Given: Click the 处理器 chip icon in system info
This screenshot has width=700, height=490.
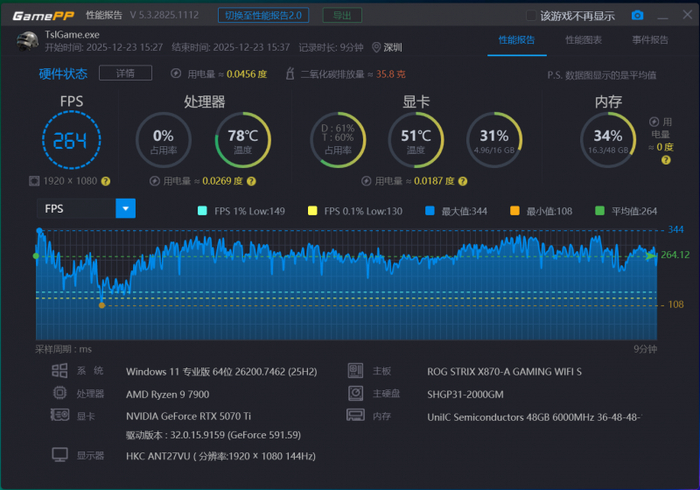Looking at the screenshot, I should click(x=60, y=393).
